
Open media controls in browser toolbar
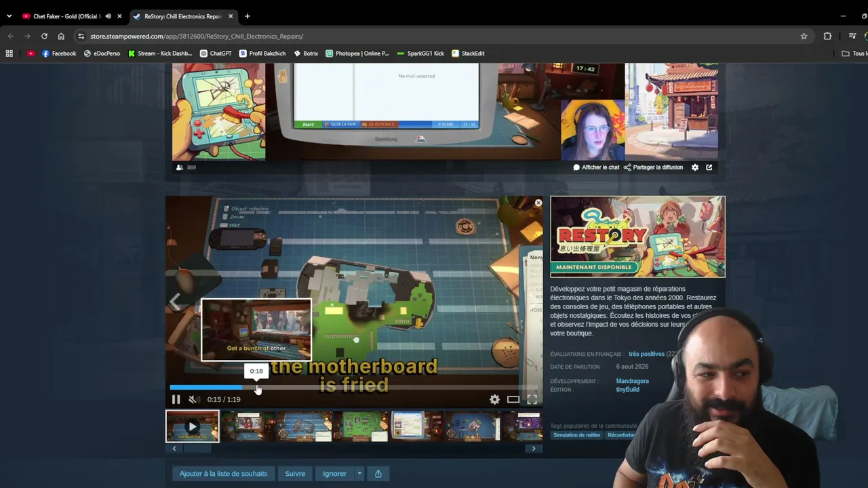(852, 36)
